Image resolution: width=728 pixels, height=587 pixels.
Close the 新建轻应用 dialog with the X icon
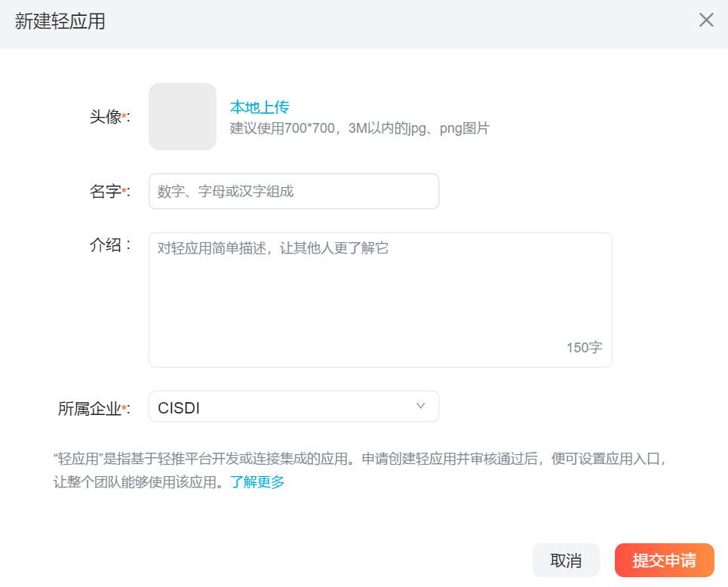click(x=706, y=20)
